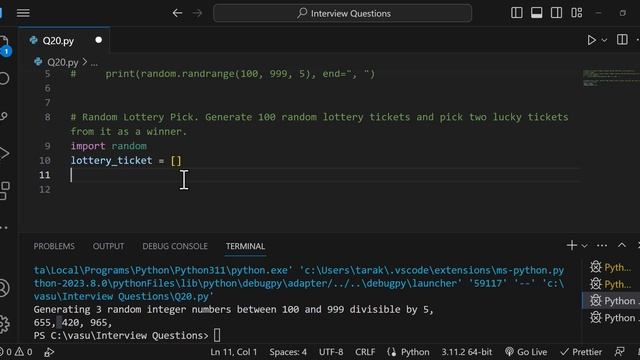Toggle the secondary side bar layout icon

(x=556, y=13)
